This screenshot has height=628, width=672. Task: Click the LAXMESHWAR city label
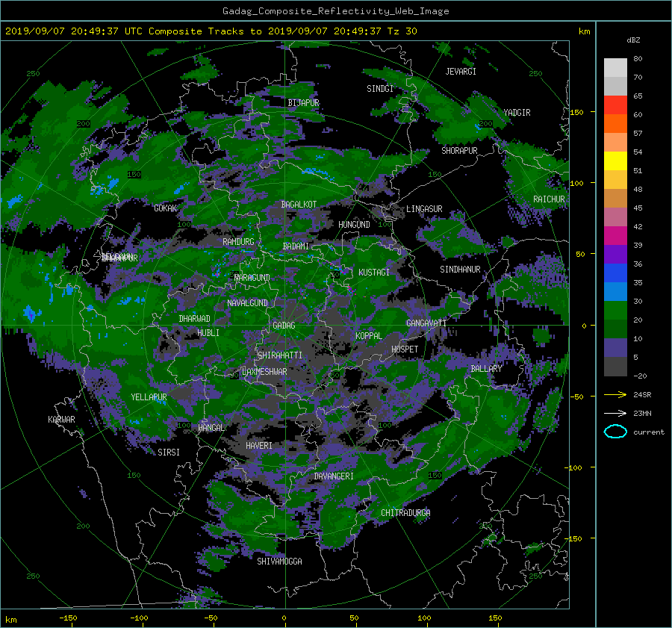(x=264, y=372)
